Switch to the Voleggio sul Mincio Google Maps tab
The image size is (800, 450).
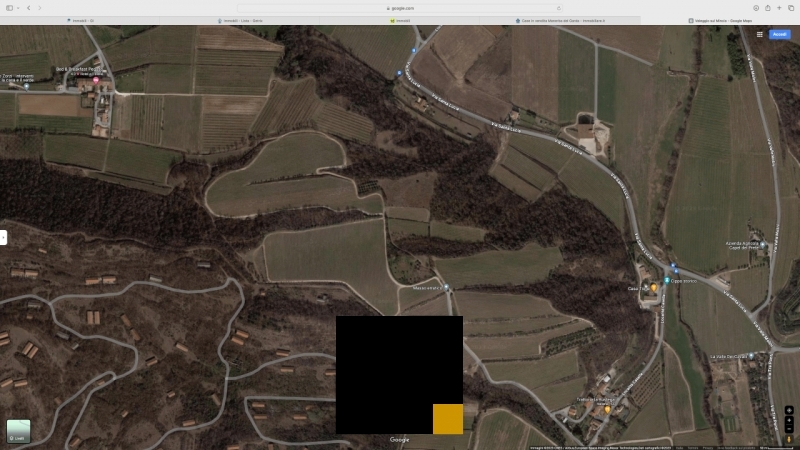(720, 20)
